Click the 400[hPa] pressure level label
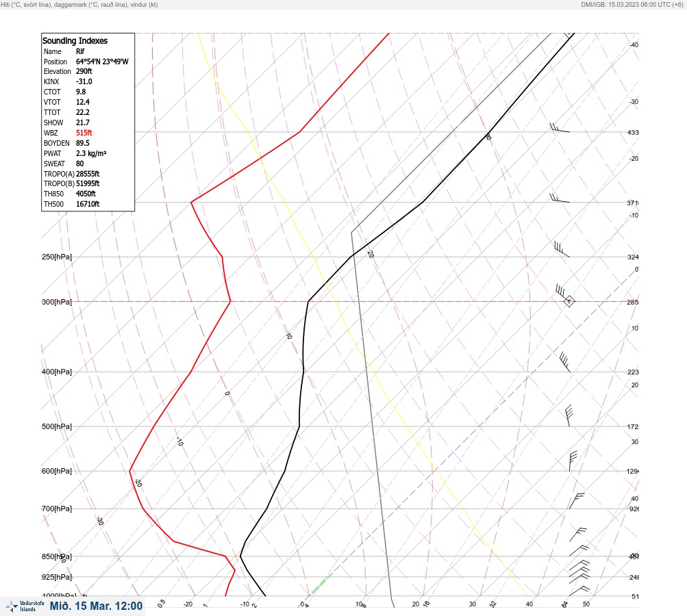Viewport: 687px width, 616px height. click(57, 372)
